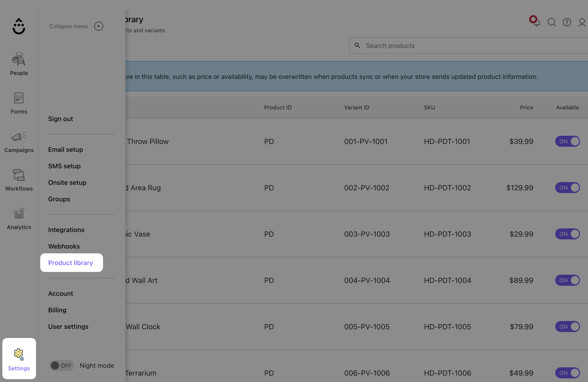Open the Forms section
Image resolution: width=588 pixels, height=382 pixels.
19,103
